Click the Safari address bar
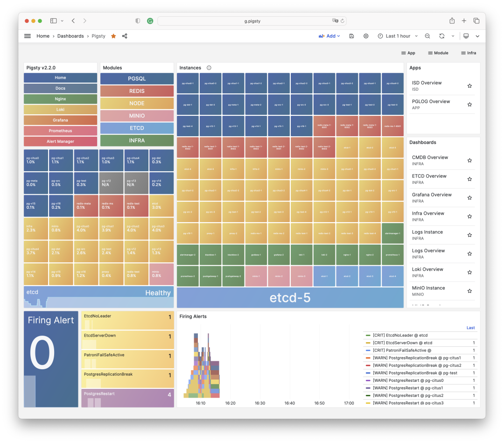This screenshot has height=443, width=504. pyautogui.click(x=252, y=21)
